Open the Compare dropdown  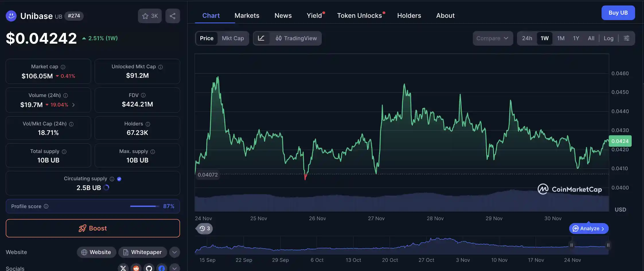point(493,38)
